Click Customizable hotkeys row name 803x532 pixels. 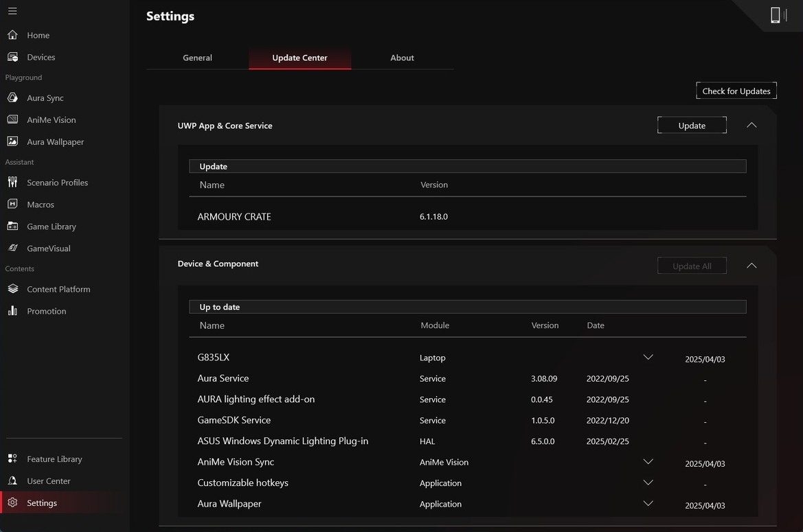[242, 483]
